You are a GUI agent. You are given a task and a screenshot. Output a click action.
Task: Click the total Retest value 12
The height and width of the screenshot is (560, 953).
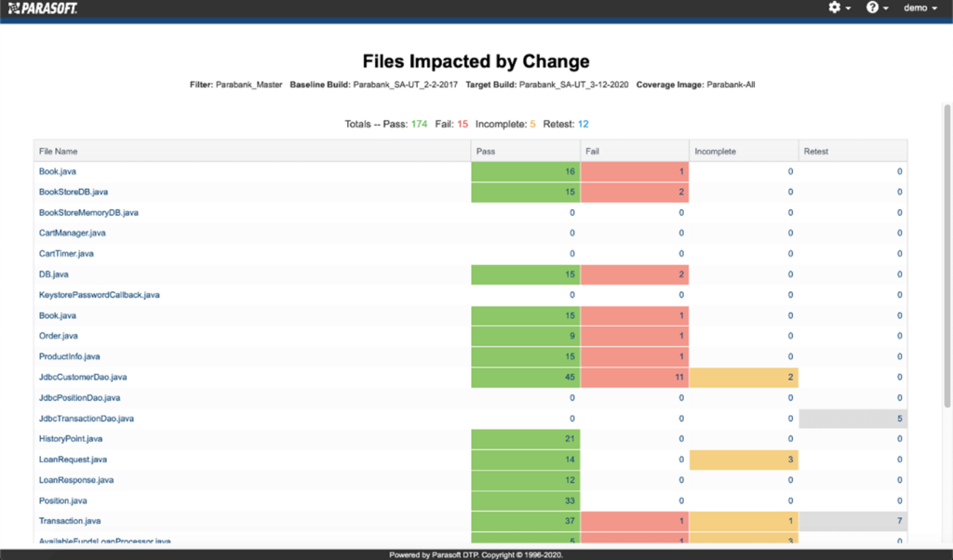click(x=583, y=124)
